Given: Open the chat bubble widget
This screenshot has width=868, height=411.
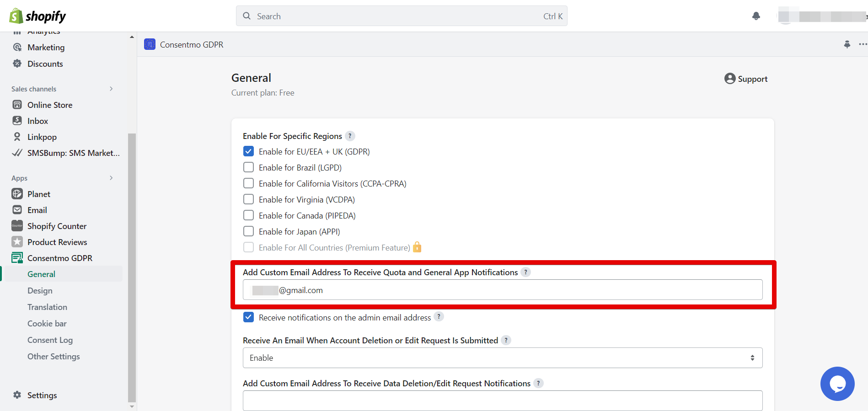Looking at the screenshot, I should [x=837, y=384].
